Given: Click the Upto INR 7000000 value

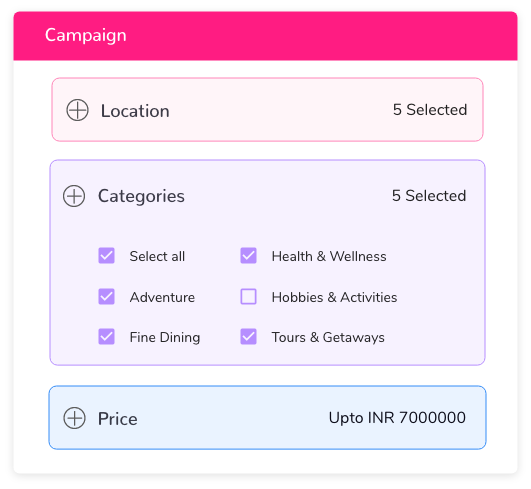Looking at the screenshot, I should click(x=397, y=418).
